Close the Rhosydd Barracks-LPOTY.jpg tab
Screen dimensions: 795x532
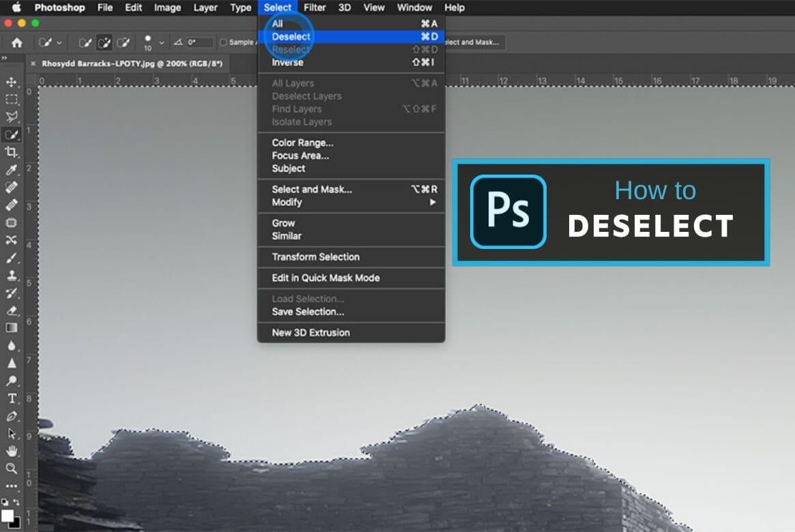pyautogui.click(x=33, y=64)
